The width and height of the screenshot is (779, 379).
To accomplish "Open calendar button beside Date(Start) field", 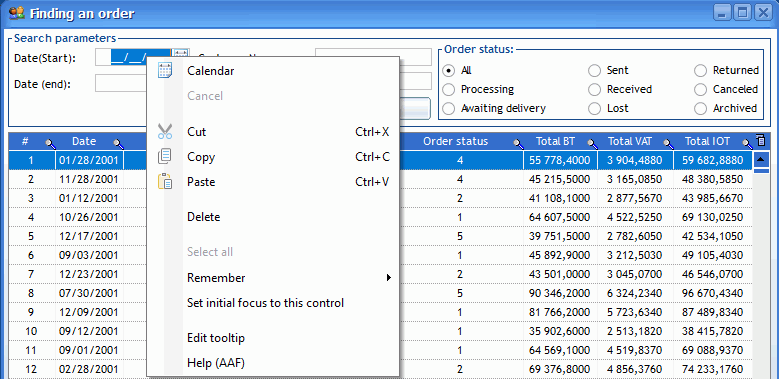I will (x=180, y=54).
